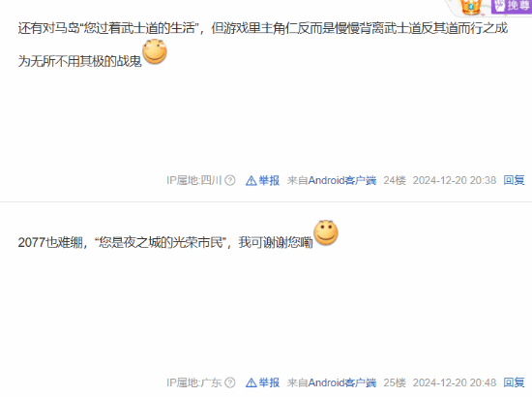Click the IP location help icon on floor 25
Screen dimensions: 532x397
point(230,382)
